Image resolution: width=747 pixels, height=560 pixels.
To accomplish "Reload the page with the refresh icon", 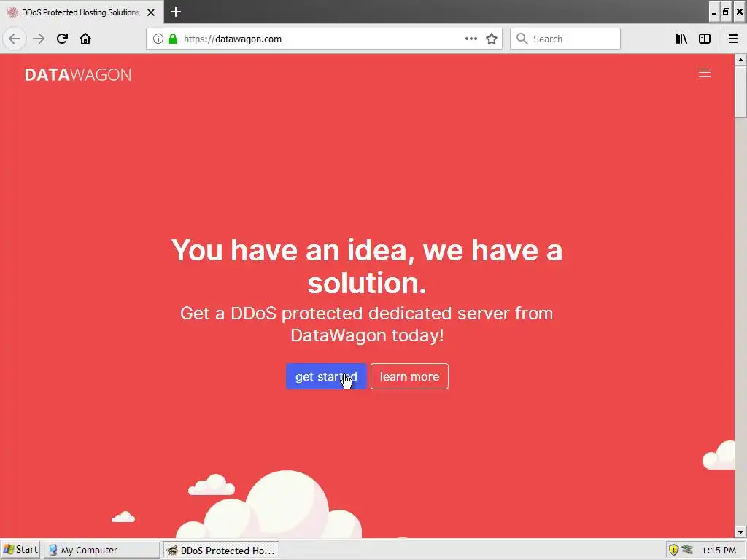I will pyautogui.click(x=62, y=39).
